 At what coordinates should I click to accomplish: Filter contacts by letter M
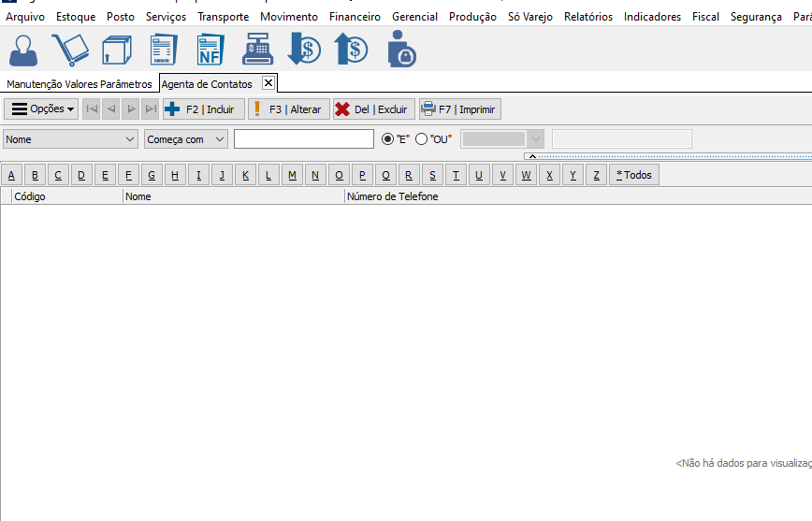[292, 175]
